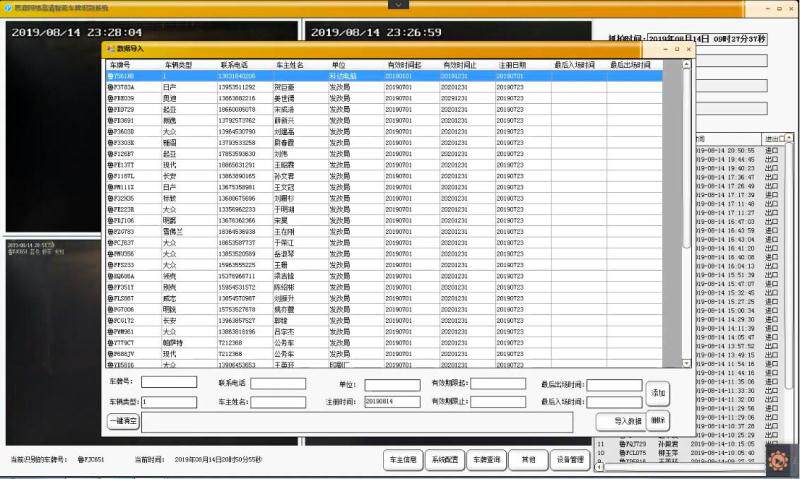Image resolution: width=800 pixels, height=479 pixels.
Task: Click the bottom-left captured vehicle image
Action: (54, 342)
